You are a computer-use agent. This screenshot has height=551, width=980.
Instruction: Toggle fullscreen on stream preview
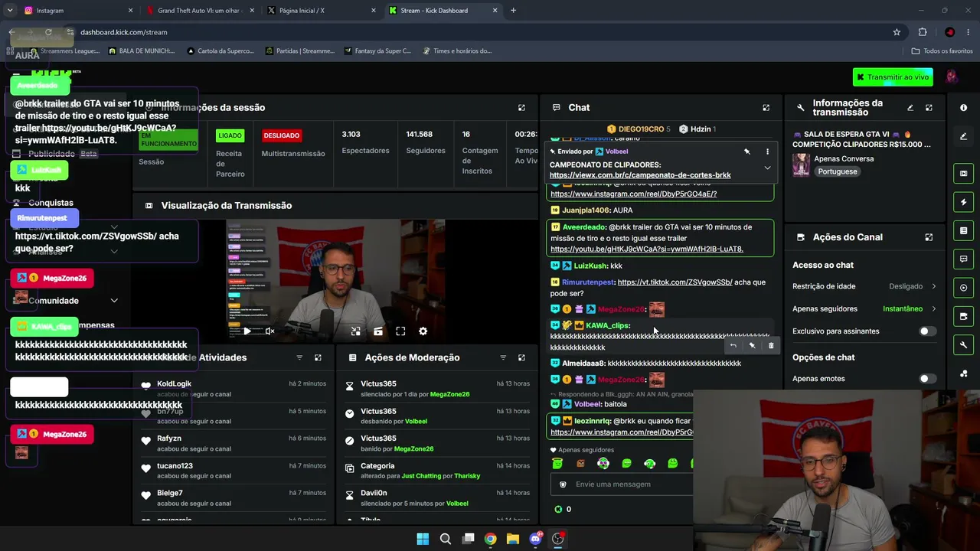[400, 331]
